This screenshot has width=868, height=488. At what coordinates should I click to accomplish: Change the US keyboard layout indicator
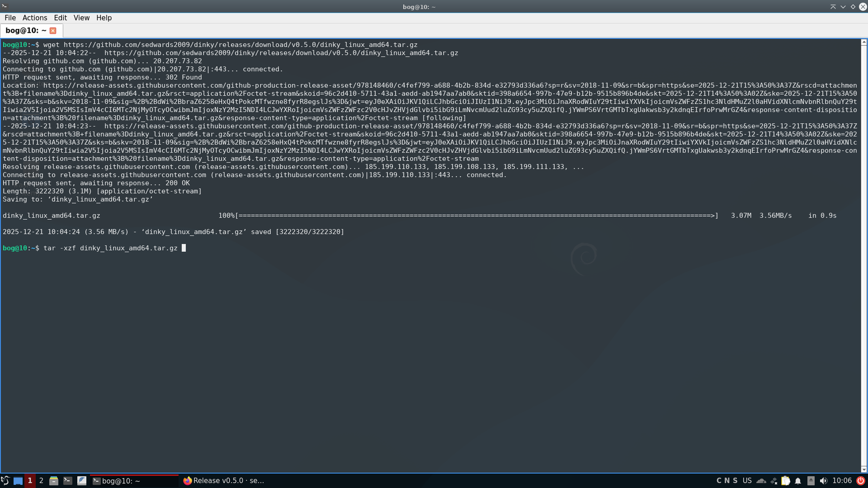click(747, 481)
